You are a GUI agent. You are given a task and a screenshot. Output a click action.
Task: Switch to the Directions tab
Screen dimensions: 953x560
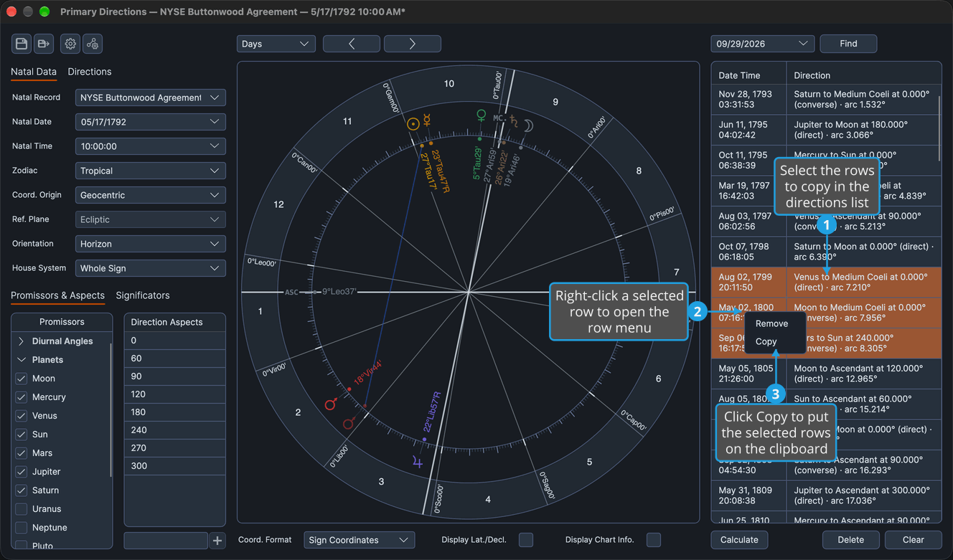(90, 72)
